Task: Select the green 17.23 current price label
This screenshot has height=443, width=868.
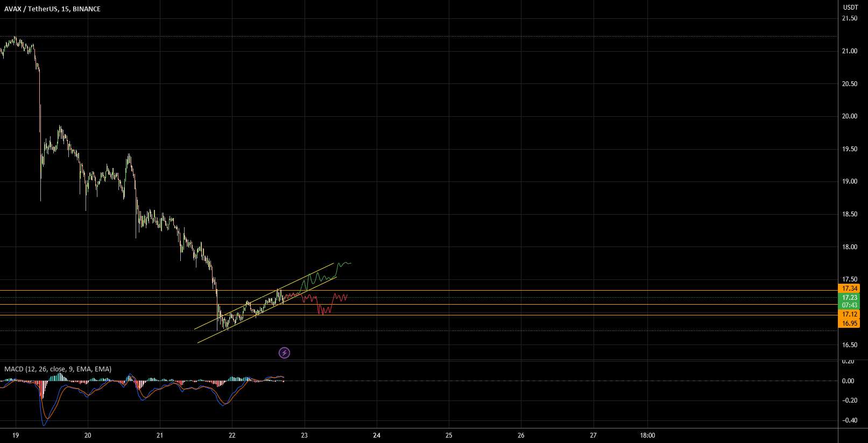Action: tap(850, 297)
